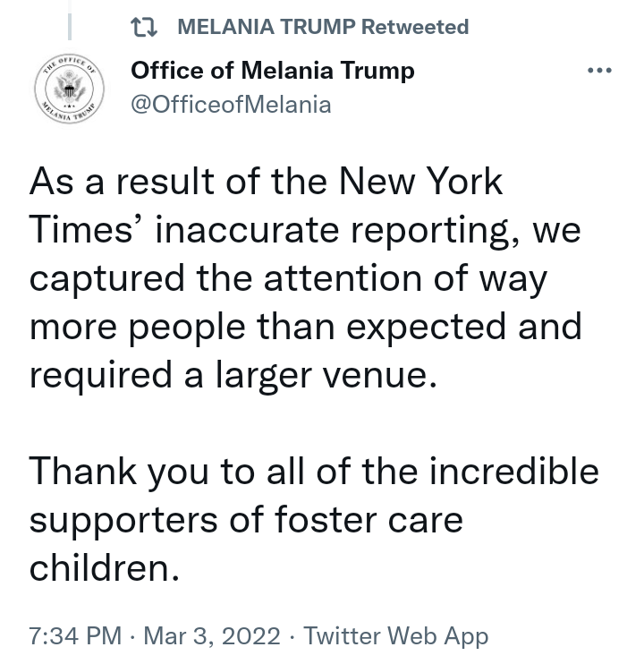
Task: Click the retweet arrows icon in header
Action: [x=144, y=27]
